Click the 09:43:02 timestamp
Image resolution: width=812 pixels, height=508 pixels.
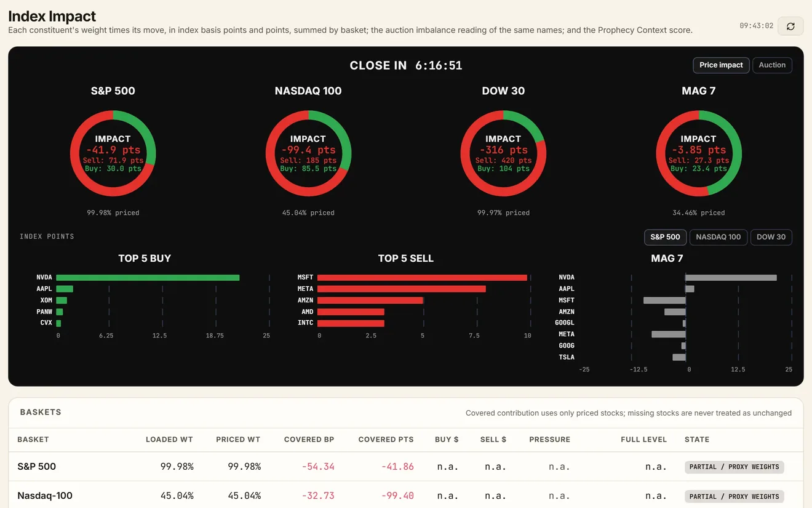(x=756, y=26)
